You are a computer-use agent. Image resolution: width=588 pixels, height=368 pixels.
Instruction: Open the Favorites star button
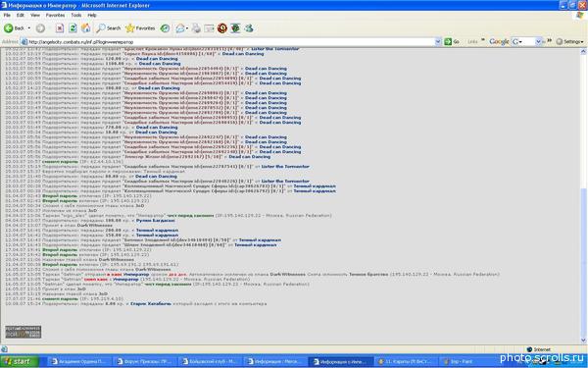click(x=140, y=28)
